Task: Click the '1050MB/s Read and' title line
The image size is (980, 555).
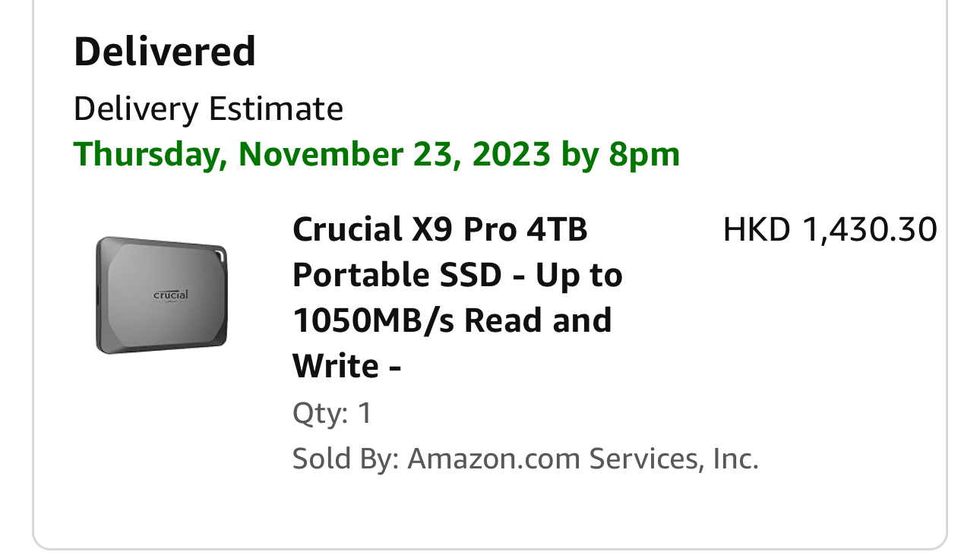Action: click(x=452, y=320)
